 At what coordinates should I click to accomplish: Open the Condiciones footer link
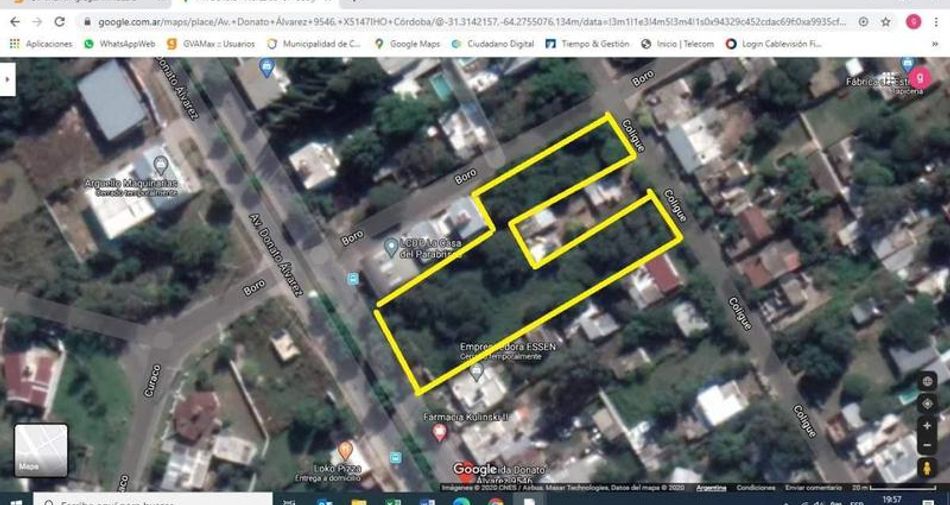click(x=756, y=487)
